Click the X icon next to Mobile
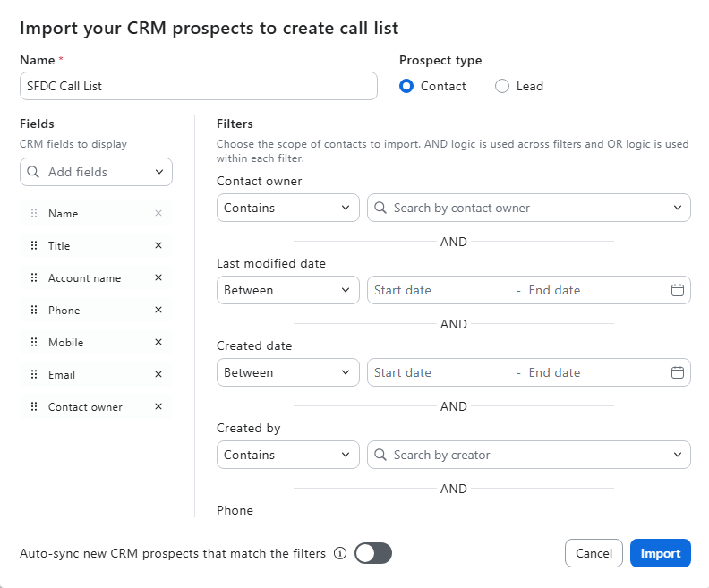The image size is (709, 588). (x=158, y=342)
